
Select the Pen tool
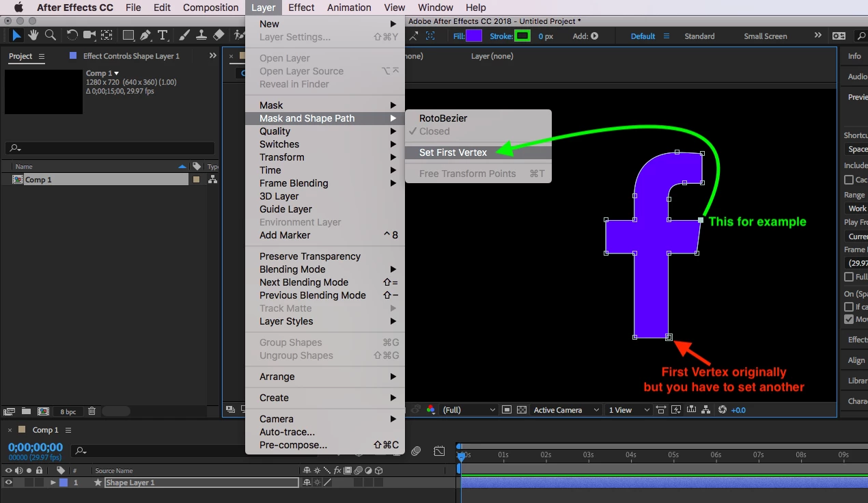(x=145, y=35)
